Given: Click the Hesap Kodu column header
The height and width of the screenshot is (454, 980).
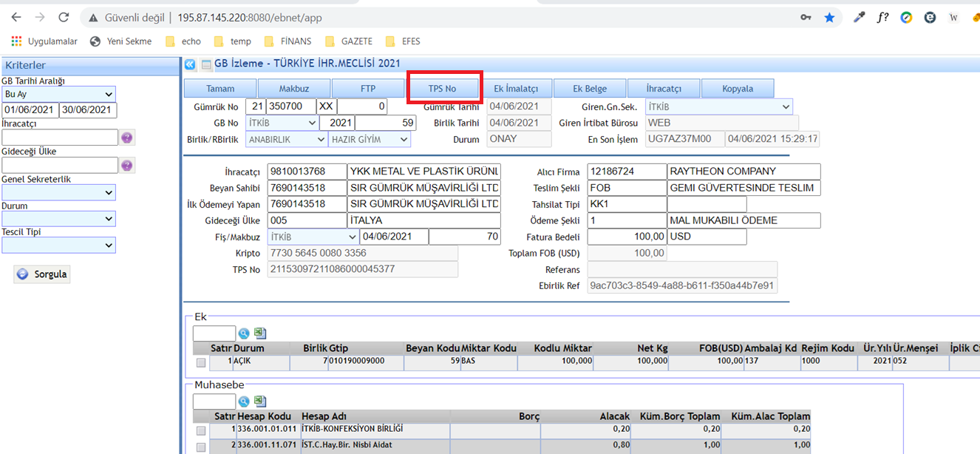Looking at the screenshot, I should point(264,416).
